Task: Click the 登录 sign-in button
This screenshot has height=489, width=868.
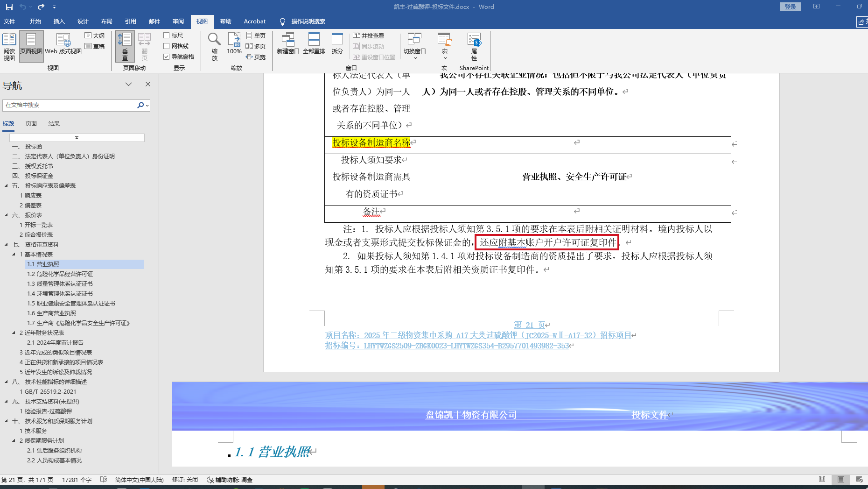Action: (x=791, y=7)
